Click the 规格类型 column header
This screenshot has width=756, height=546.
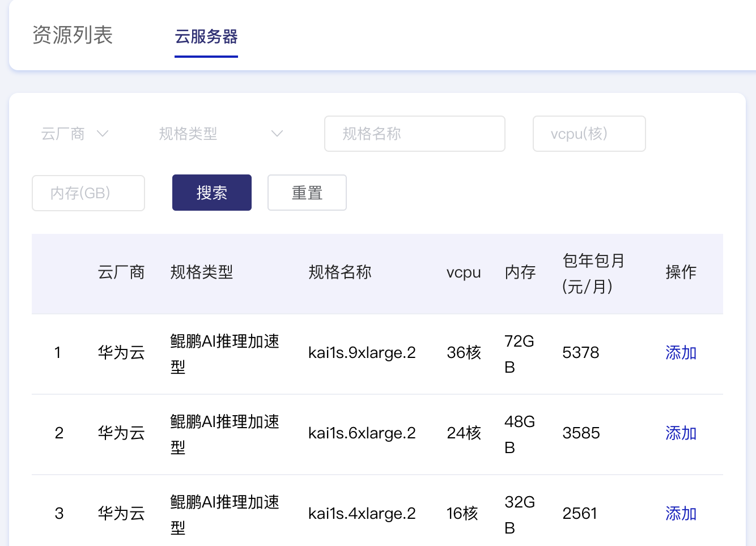tap(202, 272)
